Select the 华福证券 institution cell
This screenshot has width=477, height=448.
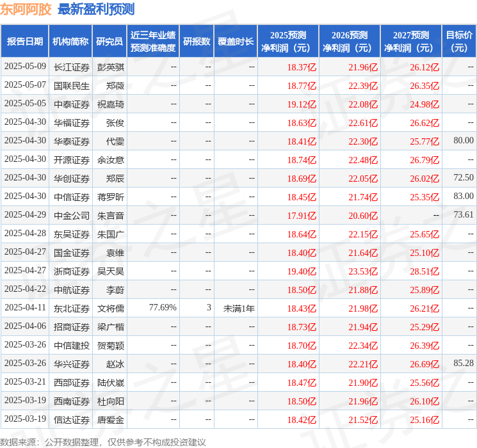tap(72, 123)
